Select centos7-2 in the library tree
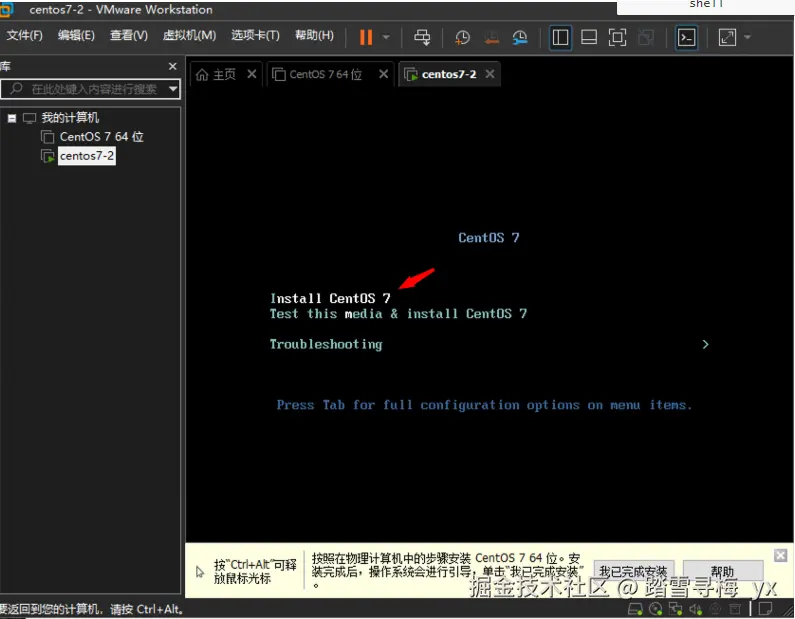795x619 pixels. click(87, 156)
